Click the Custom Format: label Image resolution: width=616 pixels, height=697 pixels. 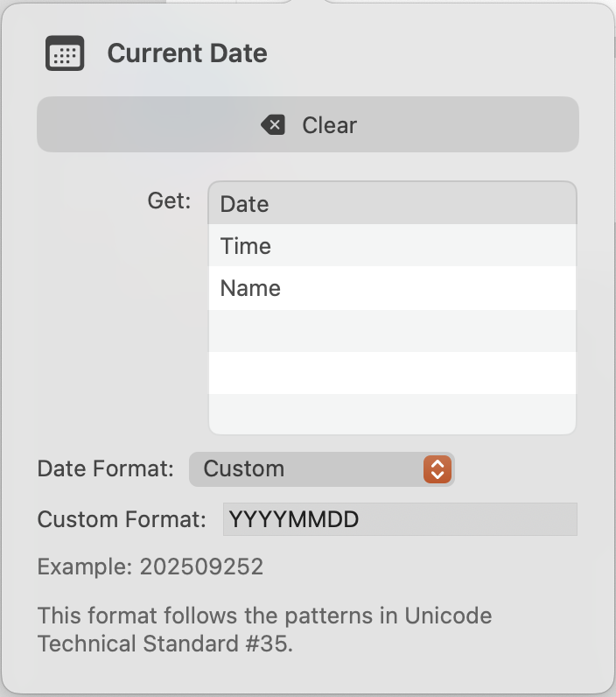122,519
